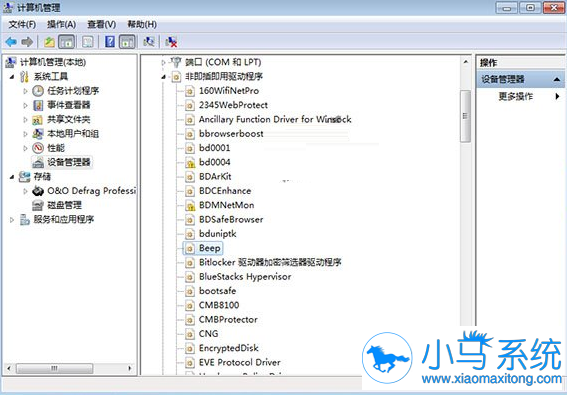Image resolution: width=567 pixels, height=395 pixels.
Task: Click the 事件查看器 icon
Action: pos(38,105)
